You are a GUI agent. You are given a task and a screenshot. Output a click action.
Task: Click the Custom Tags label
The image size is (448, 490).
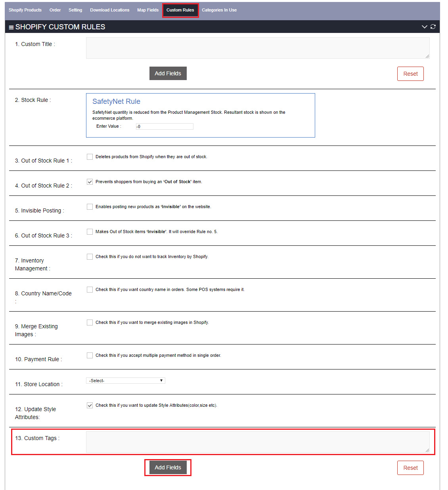click(37, 438)
